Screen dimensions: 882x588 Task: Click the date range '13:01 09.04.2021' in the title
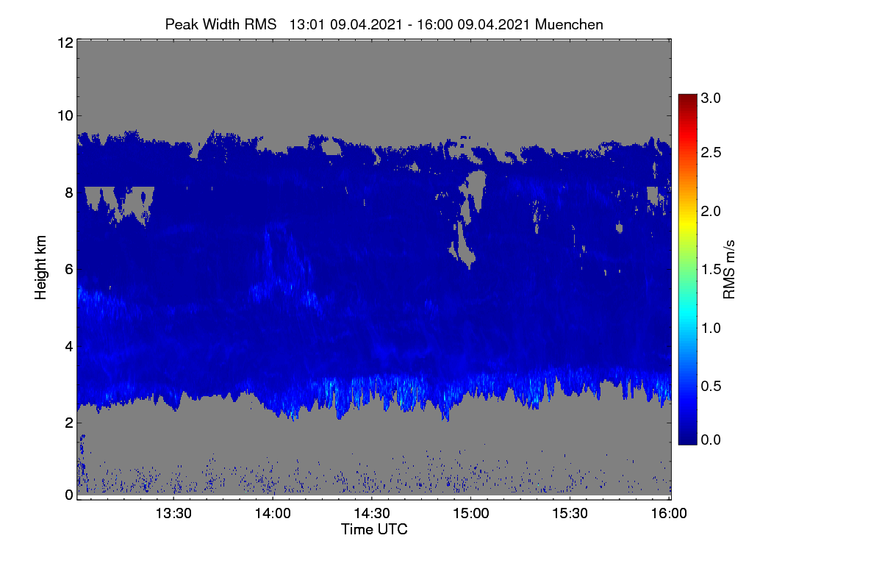click(x=345, y=24)
